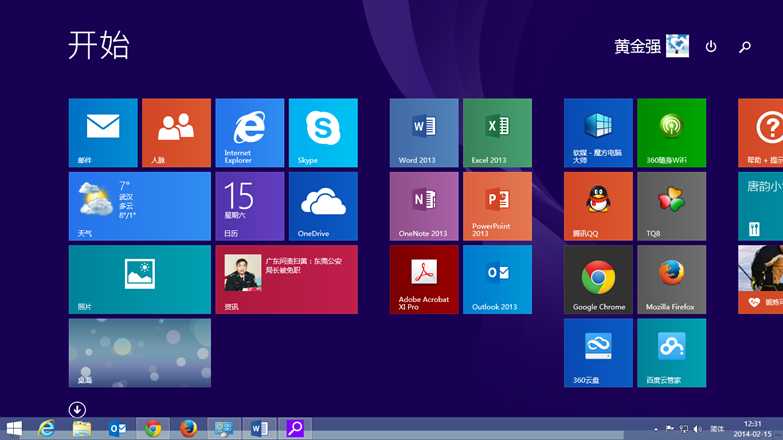
Task: Open the volume icon in tray
Action: [x=698, y=429]
